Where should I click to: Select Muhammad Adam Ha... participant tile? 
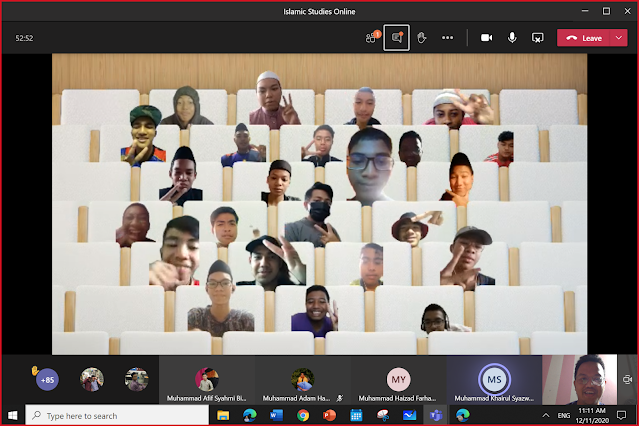[x=303, y=381]
